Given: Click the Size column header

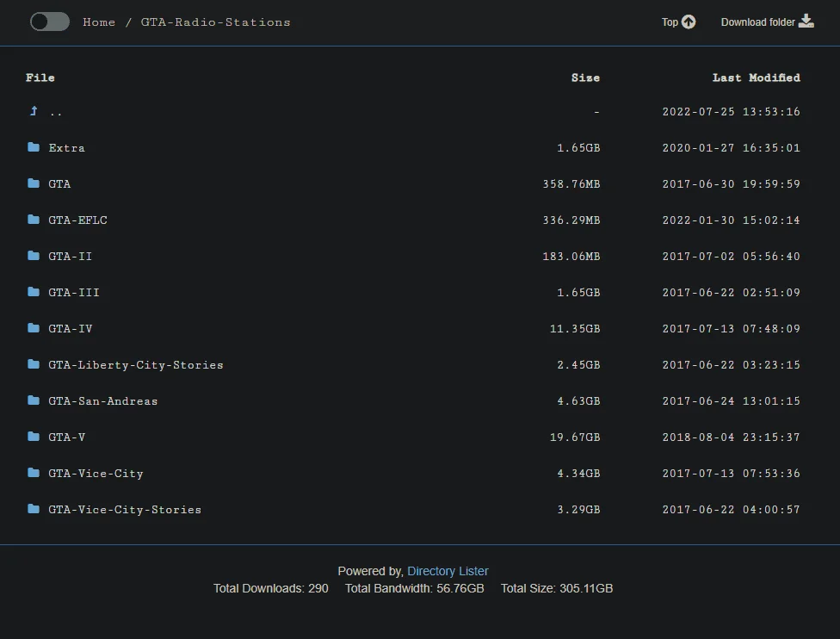Looking at the screenshot, I should click(x=585, y=78).
